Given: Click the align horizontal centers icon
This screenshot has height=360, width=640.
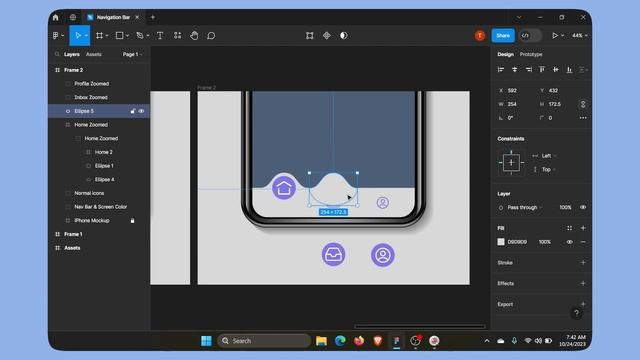Looking at the screenshot, I should pos(515,70).
